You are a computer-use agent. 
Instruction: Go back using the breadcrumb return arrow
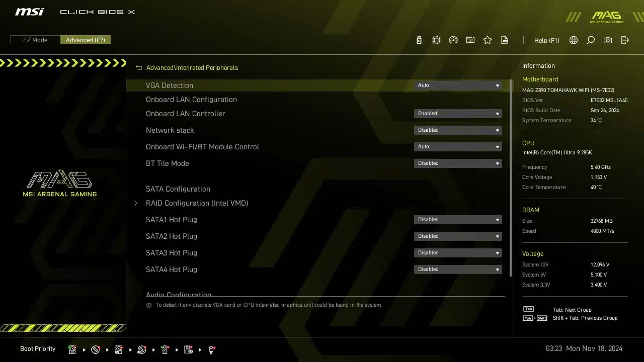pos(139,67)
